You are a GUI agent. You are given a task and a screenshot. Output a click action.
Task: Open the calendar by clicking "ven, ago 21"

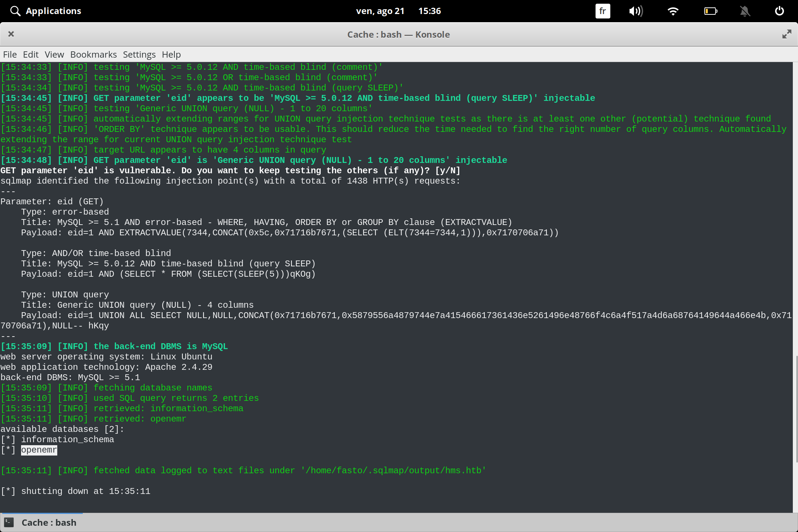tap(381, 11)
